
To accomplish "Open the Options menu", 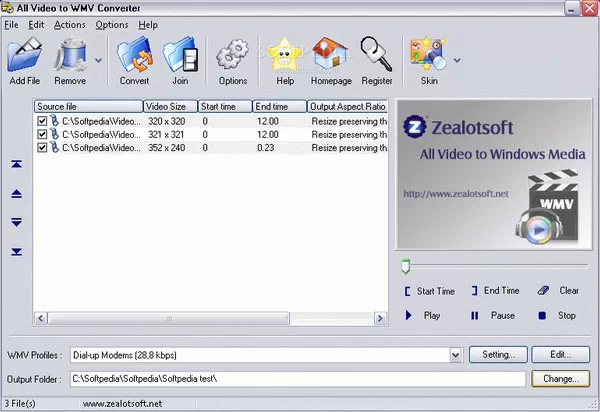I will point(112,25).
